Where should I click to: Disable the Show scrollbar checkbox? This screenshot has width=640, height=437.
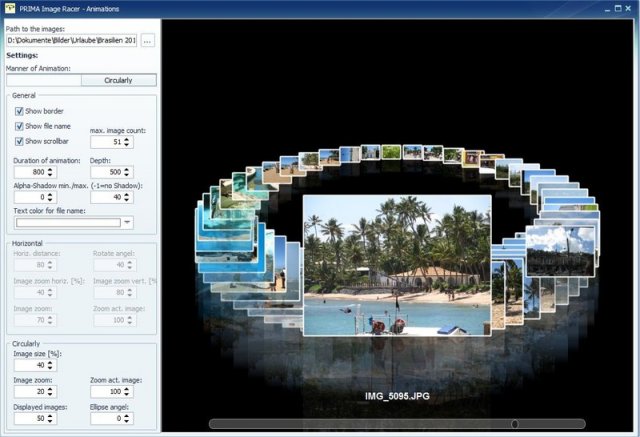point(19,141)
